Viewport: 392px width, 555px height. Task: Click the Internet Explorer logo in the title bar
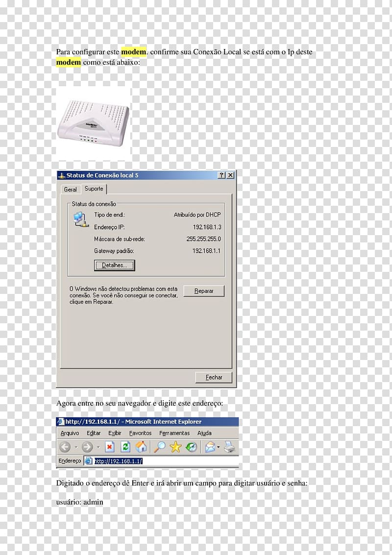[x=61, y=422]
